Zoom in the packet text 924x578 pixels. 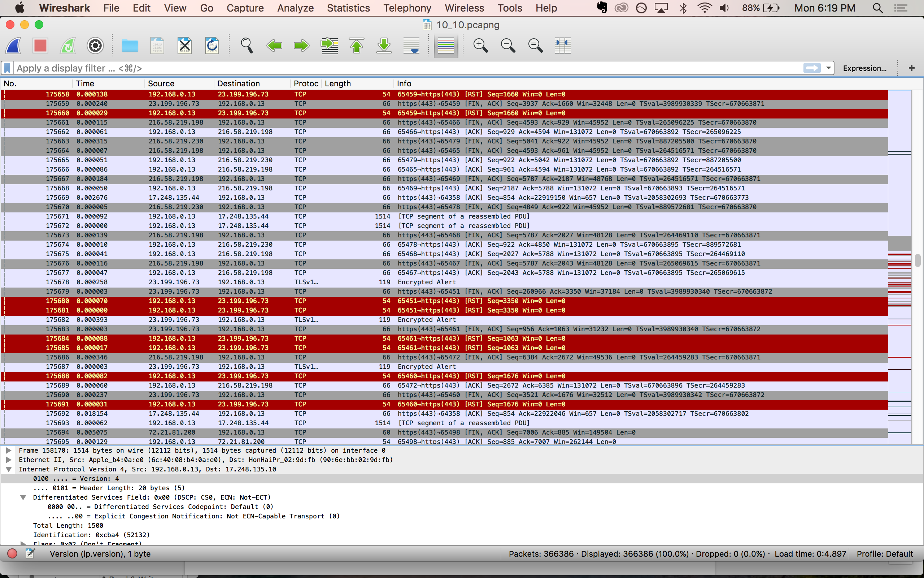[x=480, y=46]
